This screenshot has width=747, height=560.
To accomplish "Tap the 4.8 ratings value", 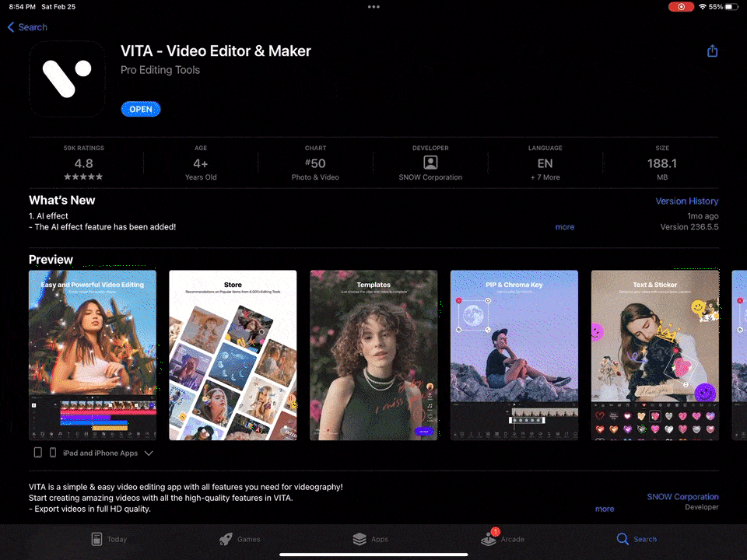I will [83, 163].
